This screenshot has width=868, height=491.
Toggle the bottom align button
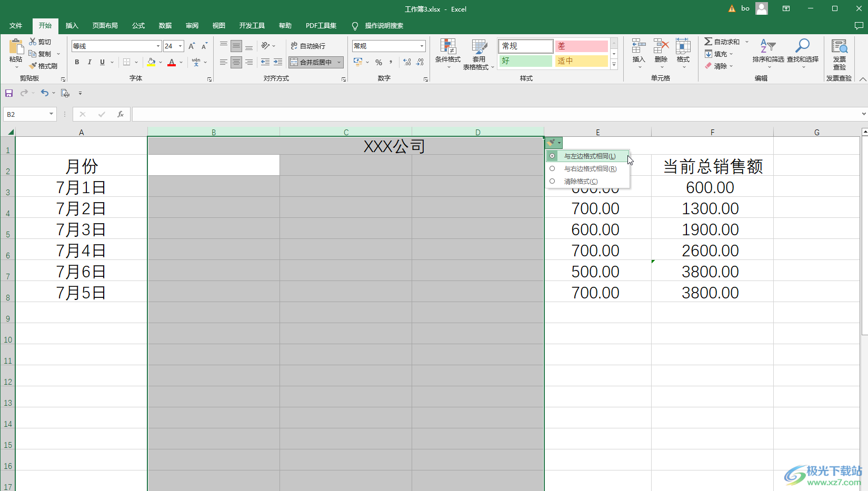(x=249, y=46)
